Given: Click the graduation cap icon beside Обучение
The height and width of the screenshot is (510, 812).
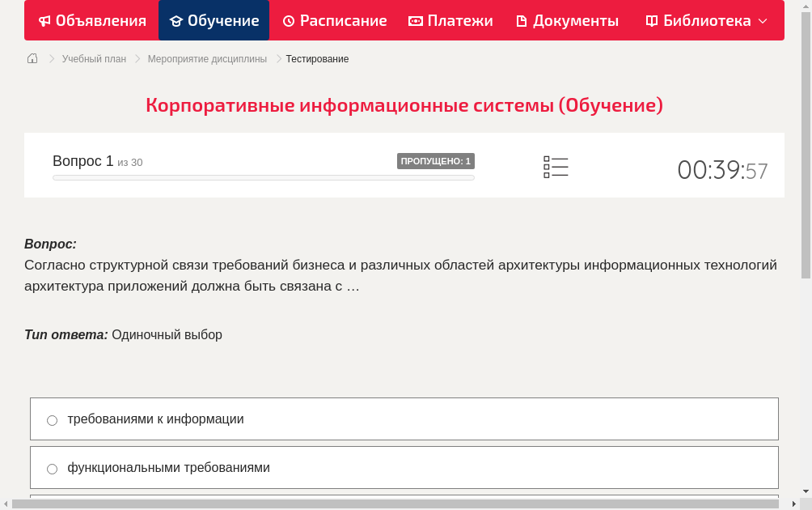Looking at the screenshot, I should pyautogui.click(x=176, y=21).
